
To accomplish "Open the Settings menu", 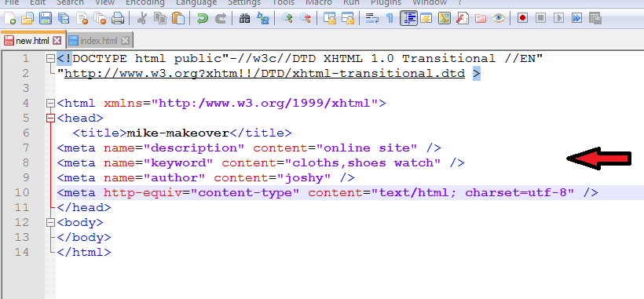I will coord(244,2).
